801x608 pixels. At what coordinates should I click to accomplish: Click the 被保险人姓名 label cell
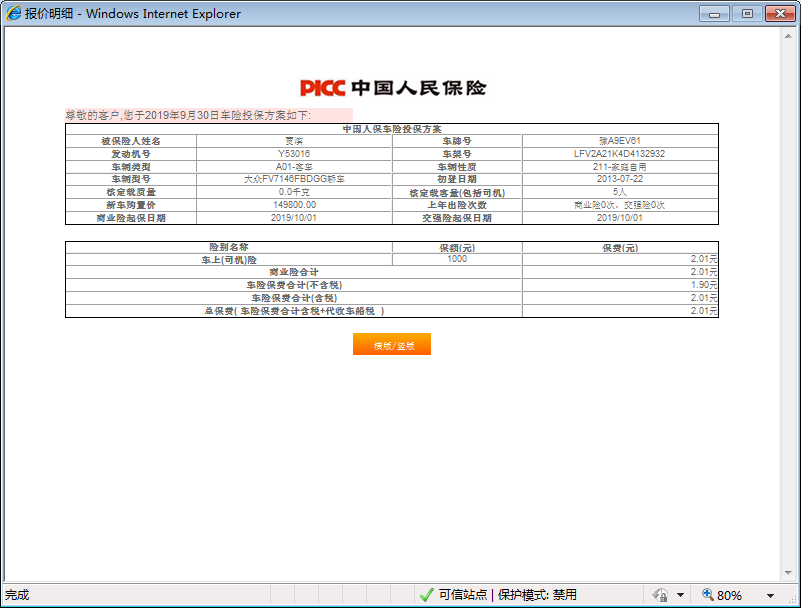[131, 141]
